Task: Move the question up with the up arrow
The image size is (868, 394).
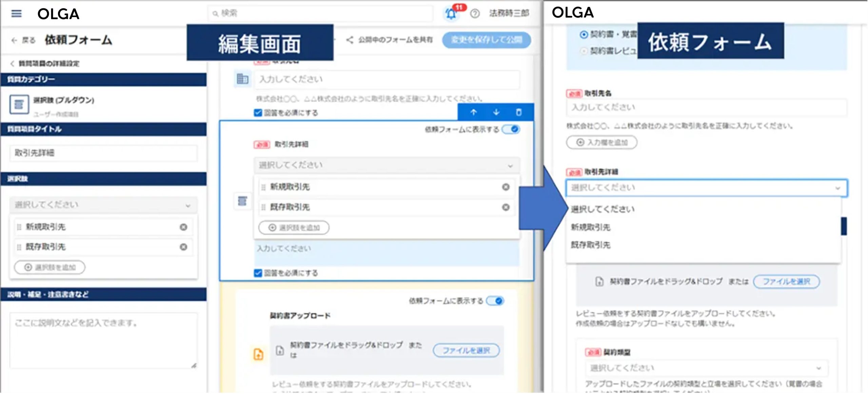Action: pyautogui.click(x=474, y=112)
